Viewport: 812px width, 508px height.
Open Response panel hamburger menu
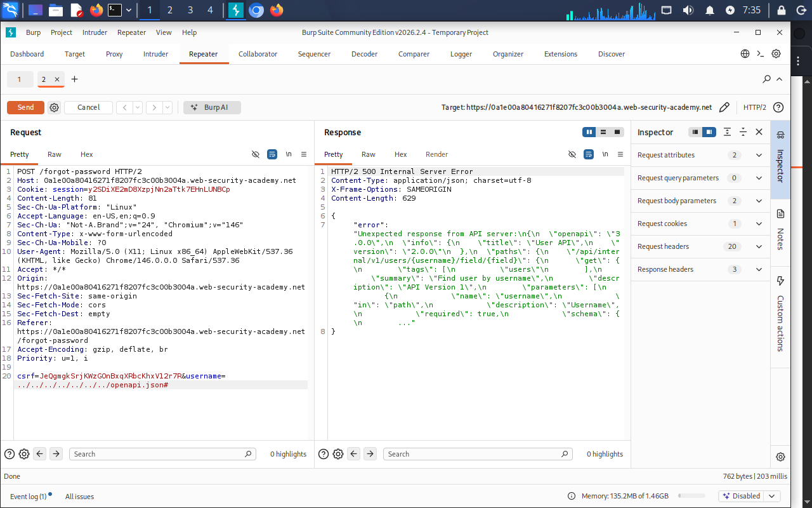[620, 154]
